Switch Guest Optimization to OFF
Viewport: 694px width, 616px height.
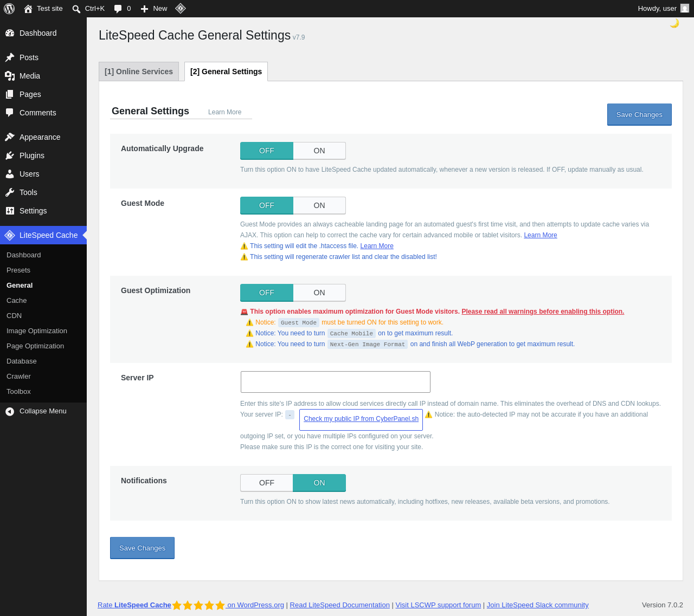point(267,293)
